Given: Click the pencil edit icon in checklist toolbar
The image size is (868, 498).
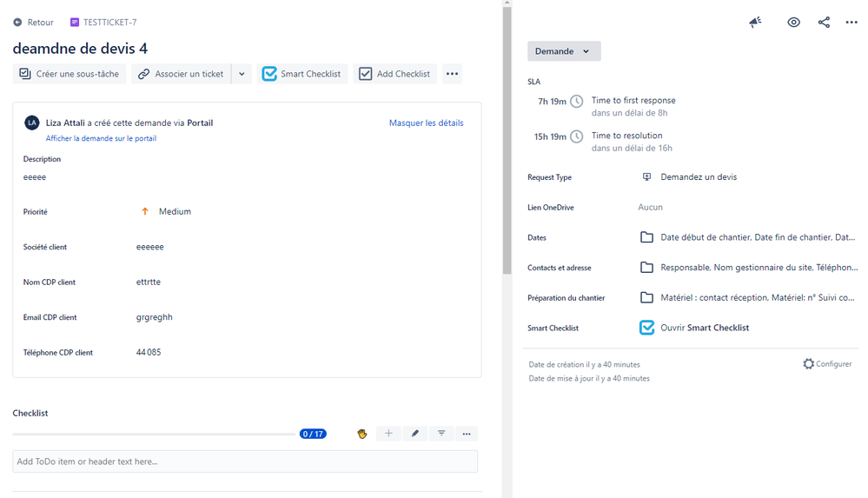Looking at the screenshot, I should click(415, 434).
